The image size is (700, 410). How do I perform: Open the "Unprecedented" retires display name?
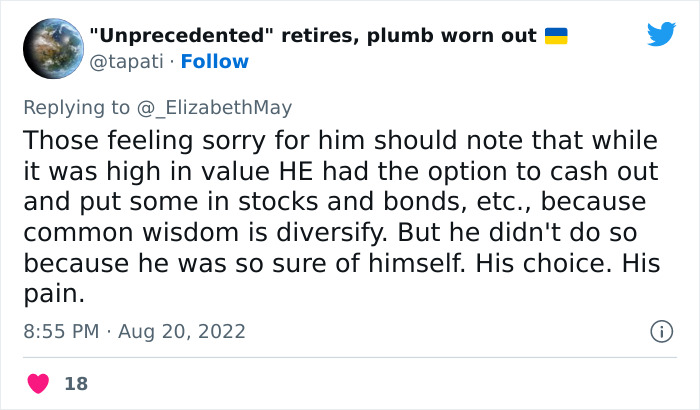[200, 37]
